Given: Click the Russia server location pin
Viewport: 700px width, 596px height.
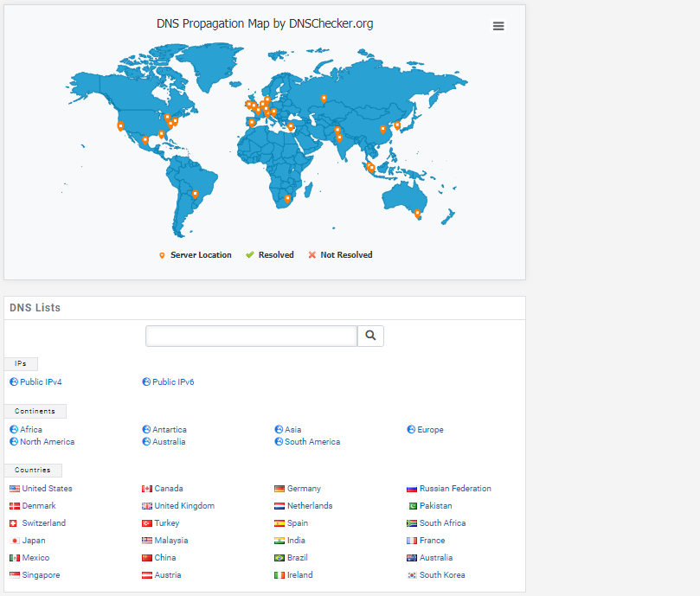Looking at the screenshot, I should coord(324,98).
